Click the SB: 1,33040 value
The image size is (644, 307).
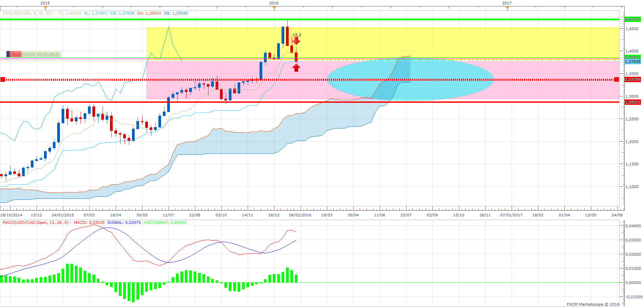pos(176,13)
